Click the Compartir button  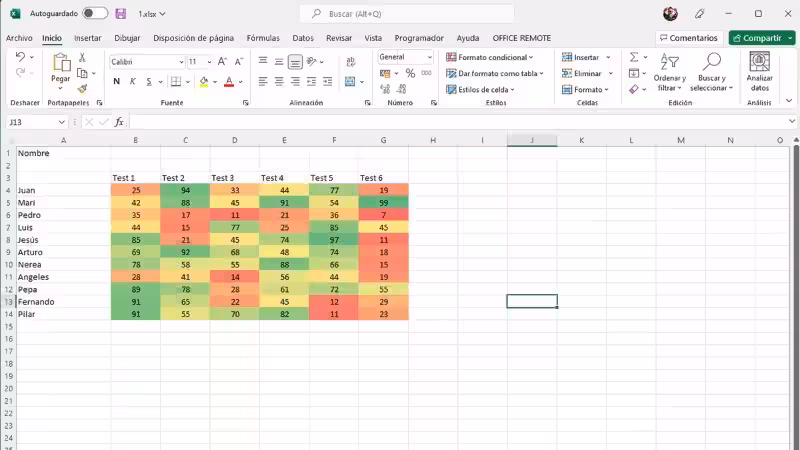point(757,38)
